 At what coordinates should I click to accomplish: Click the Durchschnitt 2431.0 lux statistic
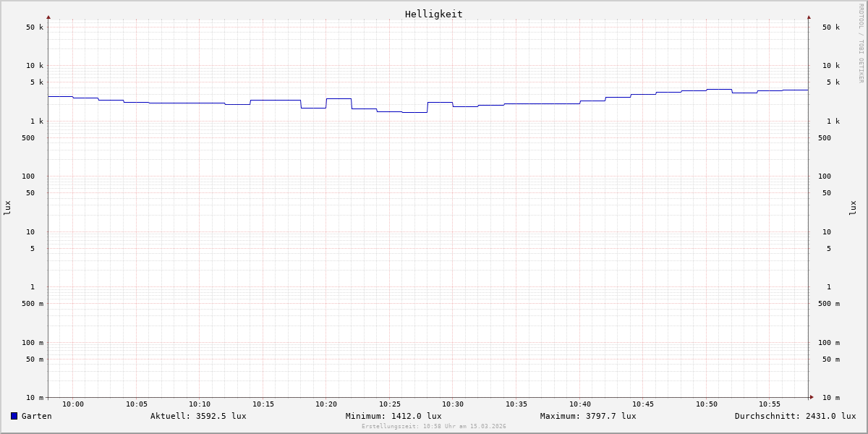click(795, 416)
